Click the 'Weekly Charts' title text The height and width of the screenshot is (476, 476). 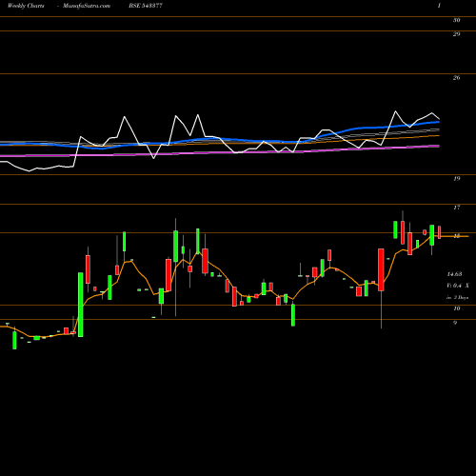coord(26,6)
